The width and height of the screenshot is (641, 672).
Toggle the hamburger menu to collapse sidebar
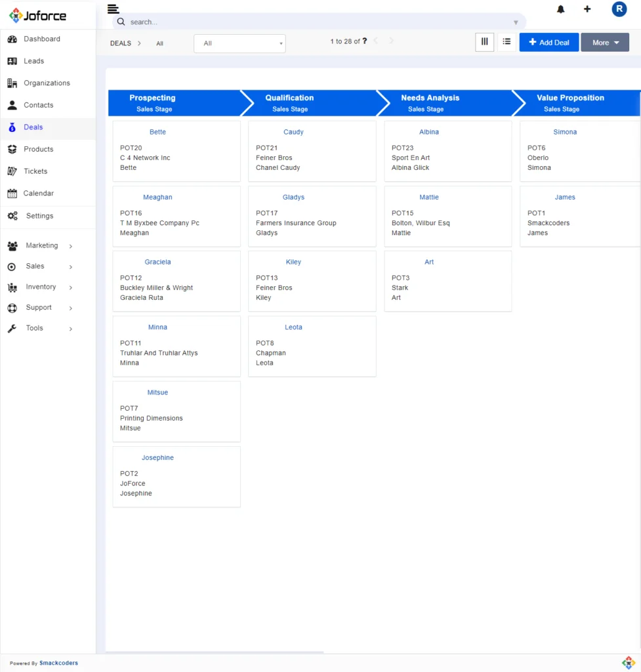pos(113,9)
